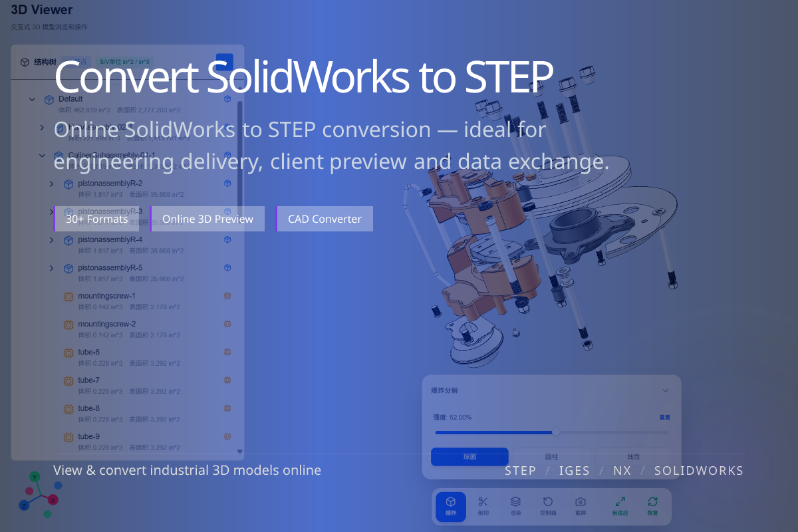The width and height of the screenshot is (798, 532).
Task: Click the explode strength slider handle
Action: pos(556,432)
